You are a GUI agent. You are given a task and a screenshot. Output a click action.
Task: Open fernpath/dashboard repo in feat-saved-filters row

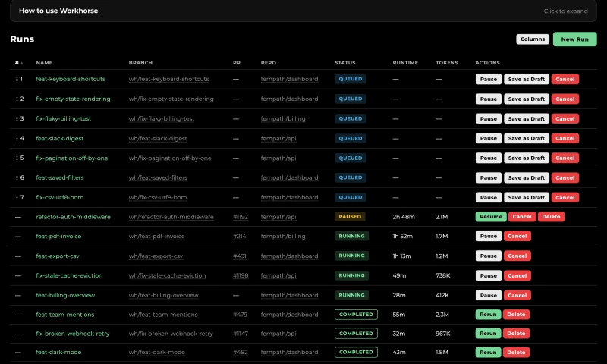[290, 177]
